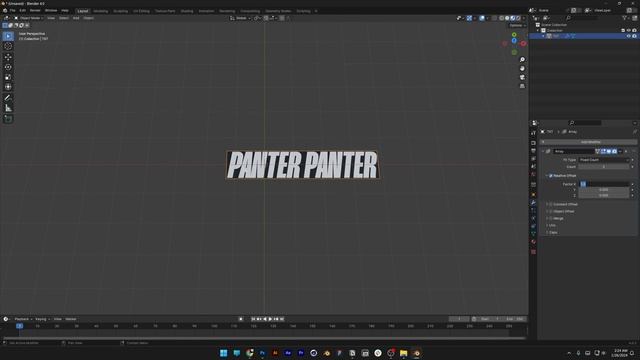640x360 pixels.
Task: Toggle the camera view icon
Action: [522, 77]
